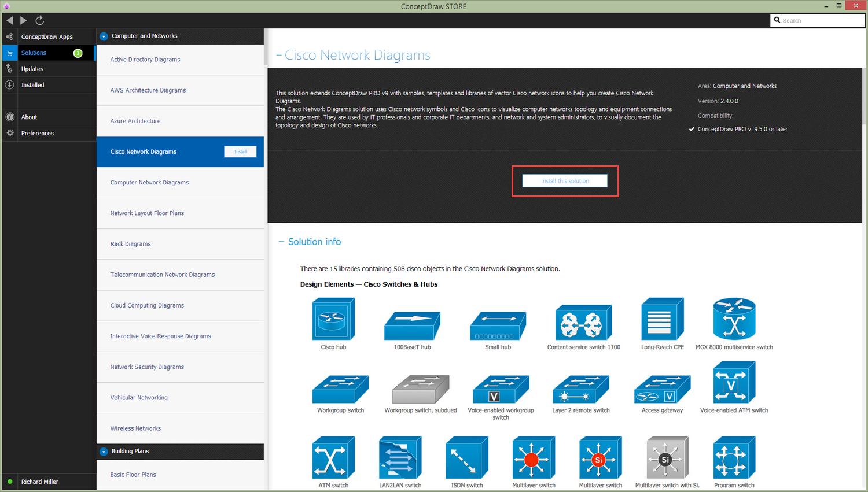Select the LAN2LAN switch icon
The width and height of the screenshot is (868, 492).
(x=400, y=458)
